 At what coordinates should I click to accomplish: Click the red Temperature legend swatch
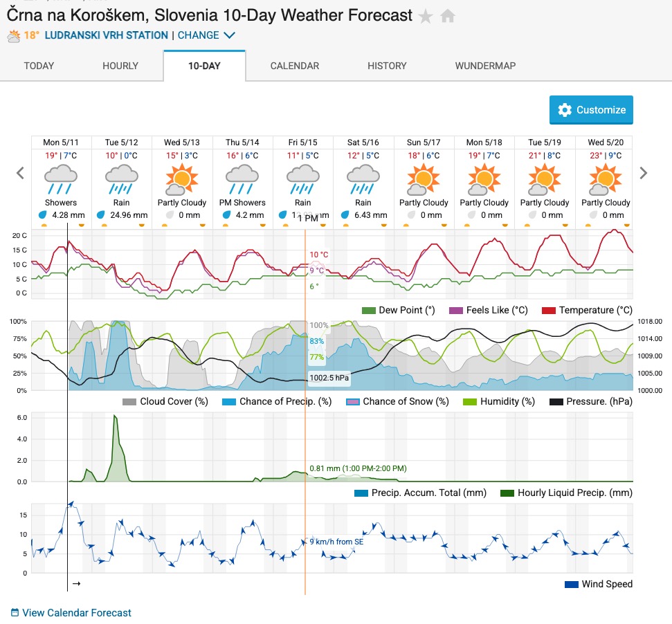549,311
